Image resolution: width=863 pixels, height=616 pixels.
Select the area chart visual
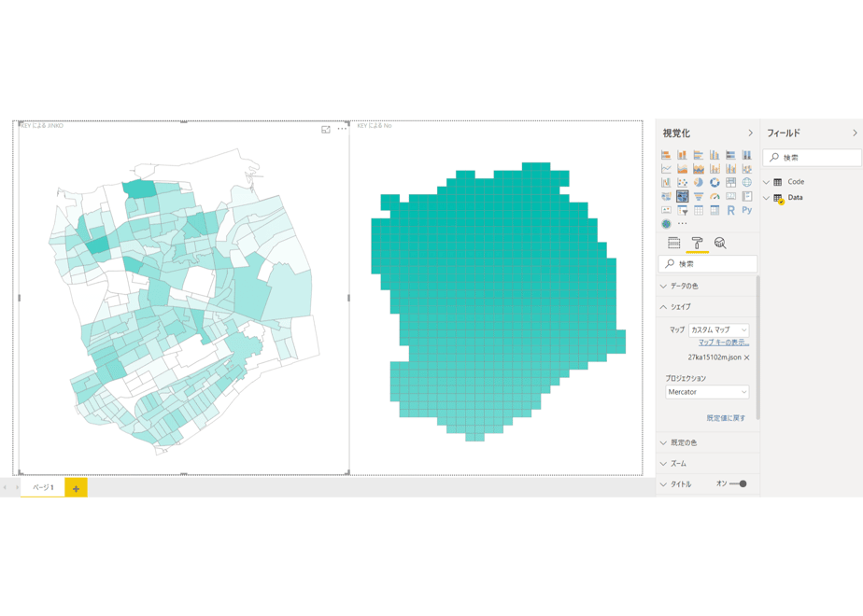(x=682, y=168)
